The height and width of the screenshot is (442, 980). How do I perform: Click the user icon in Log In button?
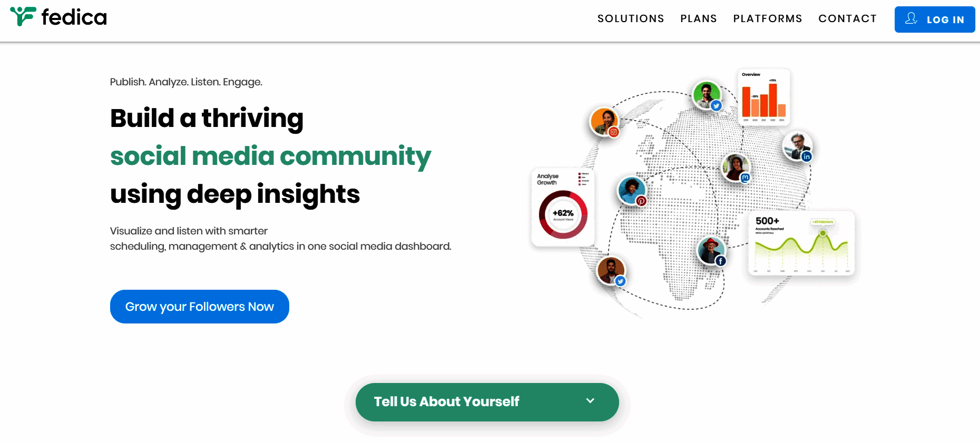pos(911,19)
